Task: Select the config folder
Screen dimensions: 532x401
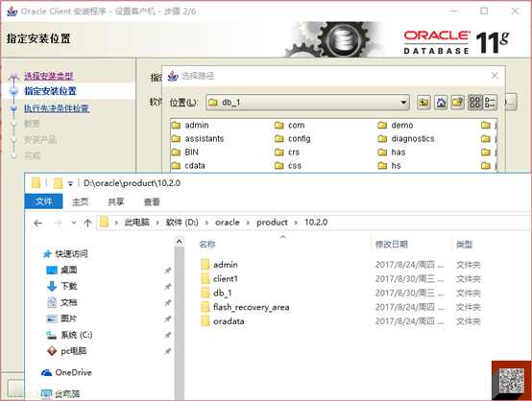Action: coord(293,139)
